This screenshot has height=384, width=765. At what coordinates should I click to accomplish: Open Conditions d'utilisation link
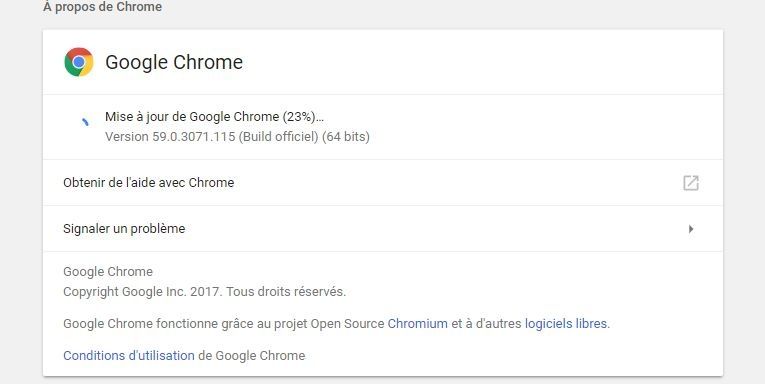[129, 356]
